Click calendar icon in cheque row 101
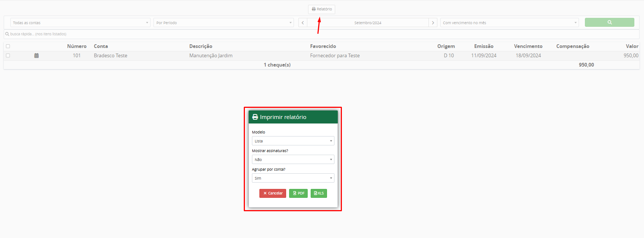This screenshot has width=644, height=238. pos(36,56)
